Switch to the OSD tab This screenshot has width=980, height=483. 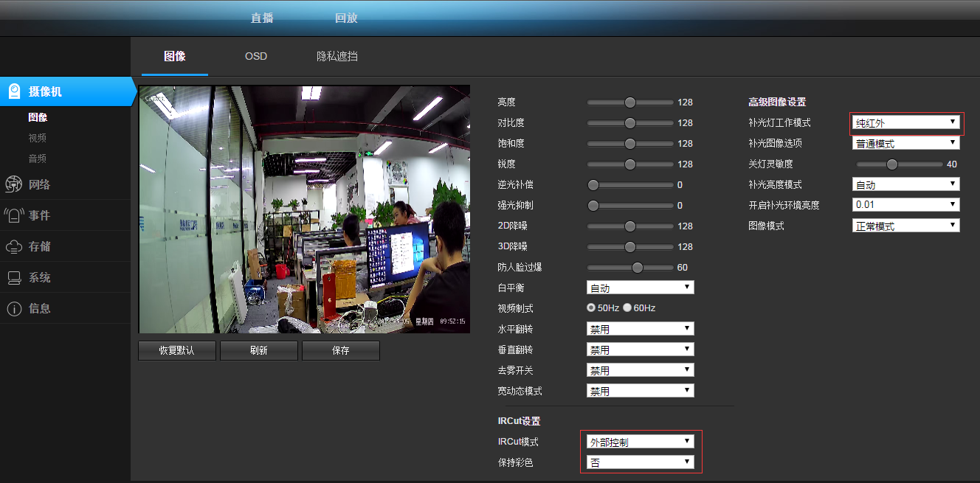click(x=256, y=56)
